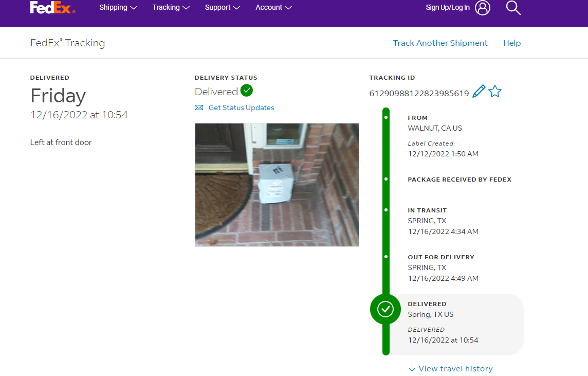This screenshot has height=376, width=588.
Task: Expand the Tracking dropdown menu
Action: coord(171,8)
